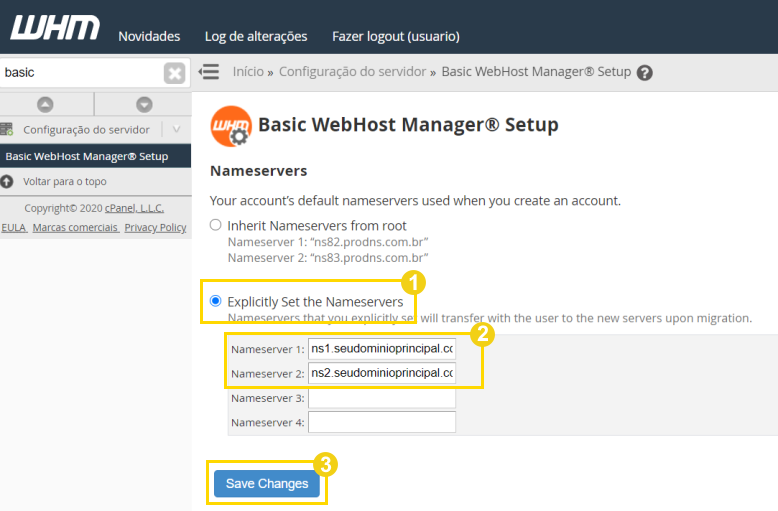Go to Início breadcrumb
The image size is (778, 511).
tap(248, 71)
